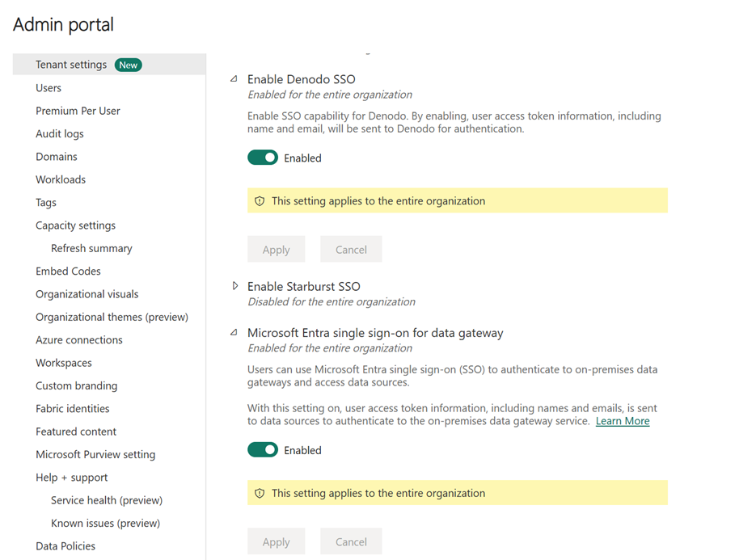The width and height of the screenshot is (756, 560).
Task: Open the Learn More link
Action: point(623,421)
